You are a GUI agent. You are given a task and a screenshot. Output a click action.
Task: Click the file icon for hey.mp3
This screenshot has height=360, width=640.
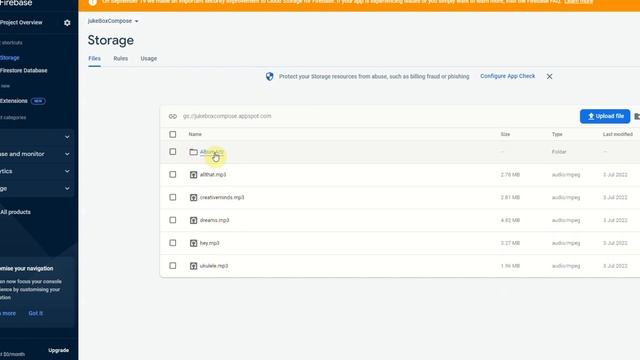(x=193, y=243)
